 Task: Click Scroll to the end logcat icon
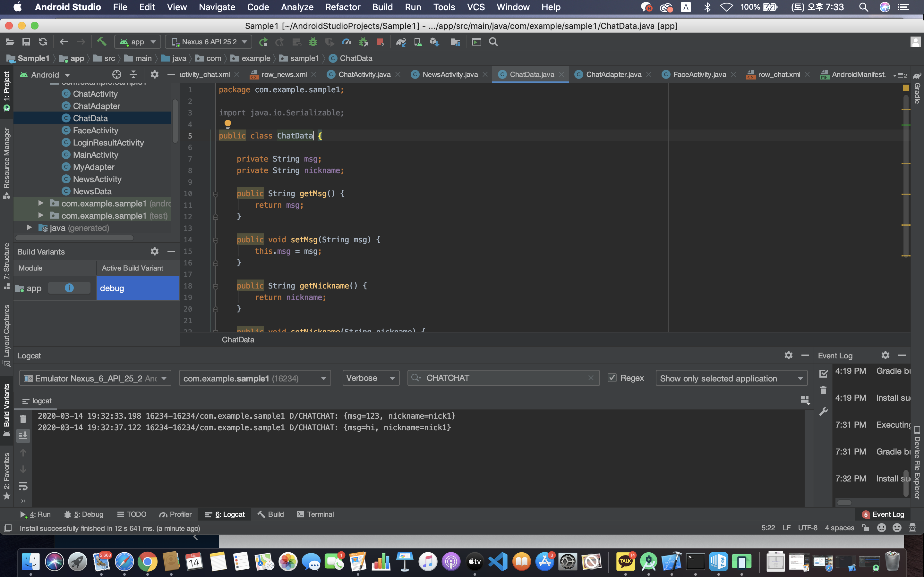pyautogui.click(x=23, y=435)
